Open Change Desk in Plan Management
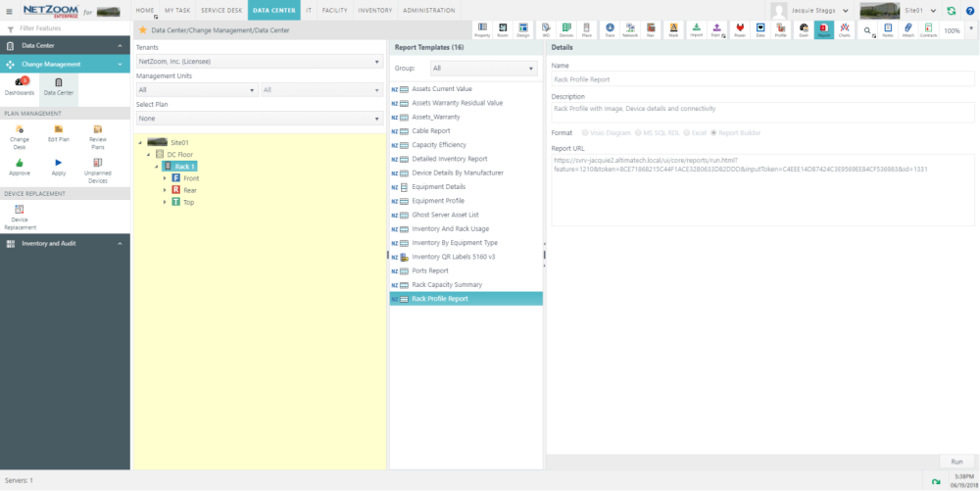The image size is (980, 491). coord(20,134)
